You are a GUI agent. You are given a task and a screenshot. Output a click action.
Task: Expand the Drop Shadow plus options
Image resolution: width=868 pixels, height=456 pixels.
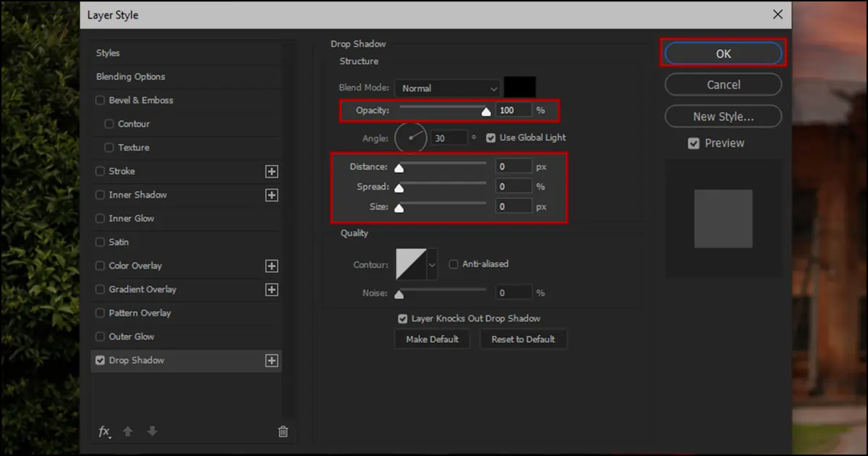pyautogui.click(x=271, y=360)
